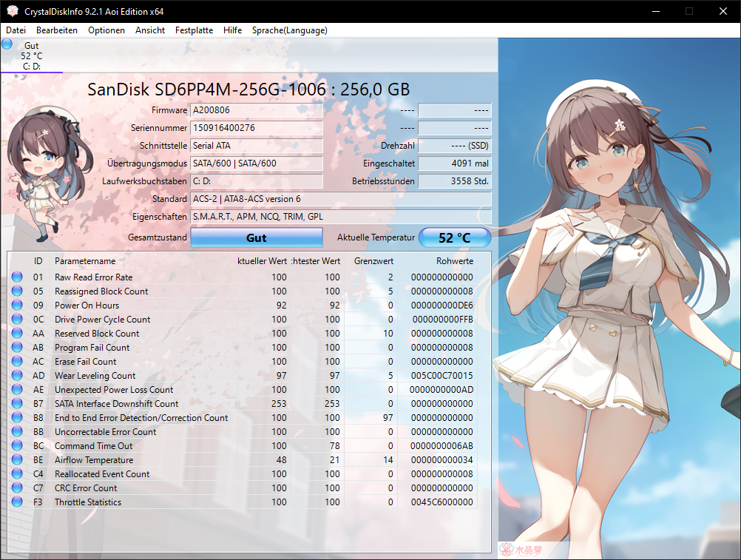Click the Wear Leveling Count parameter name
741x560 pixels.
95,376
